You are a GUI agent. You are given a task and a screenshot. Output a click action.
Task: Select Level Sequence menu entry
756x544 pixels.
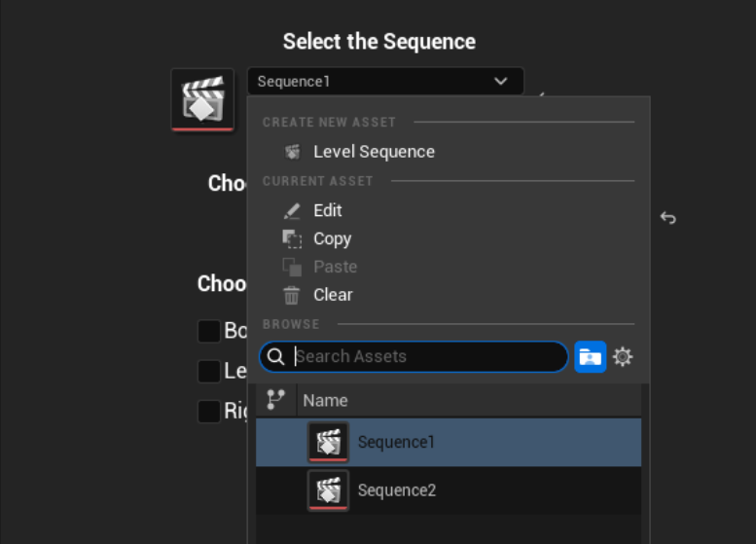374,152
